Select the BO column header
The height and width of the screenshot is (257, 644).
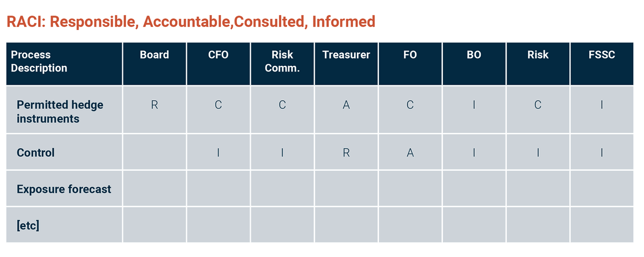[474, 55]
